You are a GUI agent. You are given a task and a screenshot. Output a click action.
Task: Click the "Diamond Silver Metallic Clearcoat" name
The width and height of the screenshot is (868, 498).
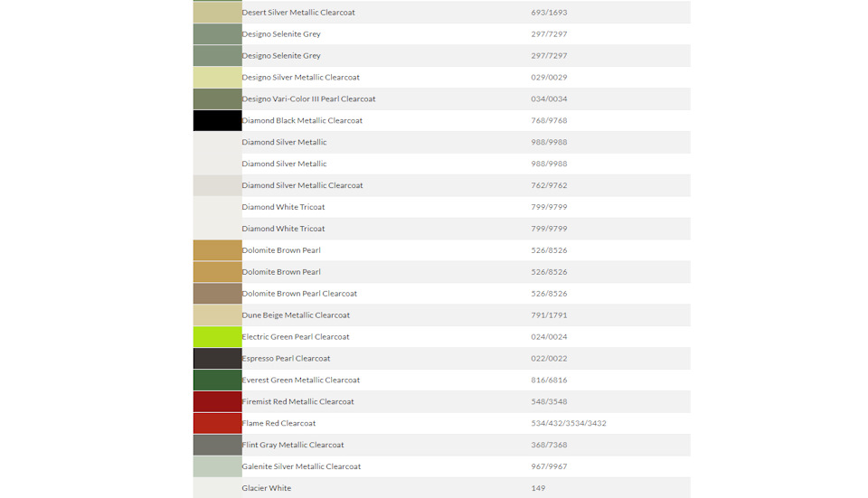pyautogui.click(x=302, y=185)
